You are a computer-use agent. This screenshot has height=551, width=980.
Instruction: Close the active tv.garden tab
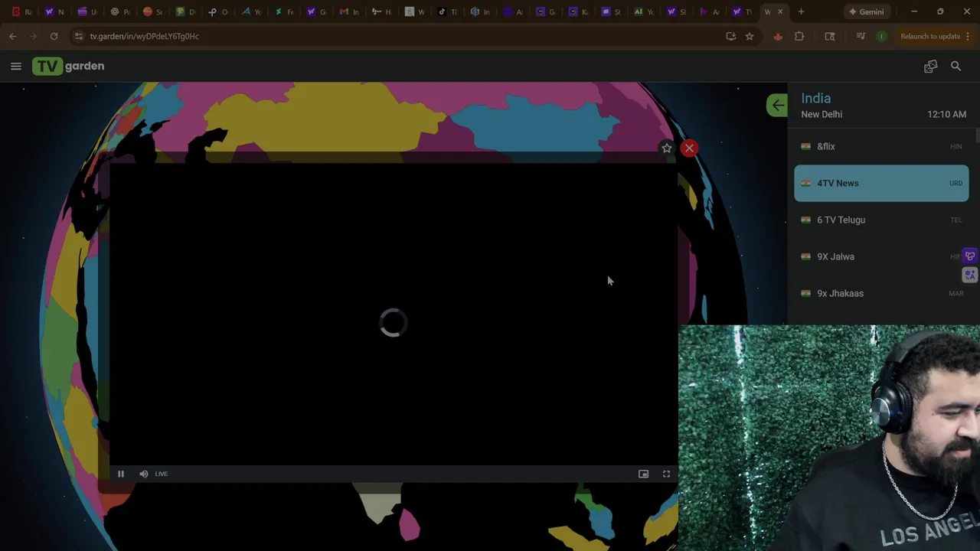pyautogui.click(x=780, y=11)
